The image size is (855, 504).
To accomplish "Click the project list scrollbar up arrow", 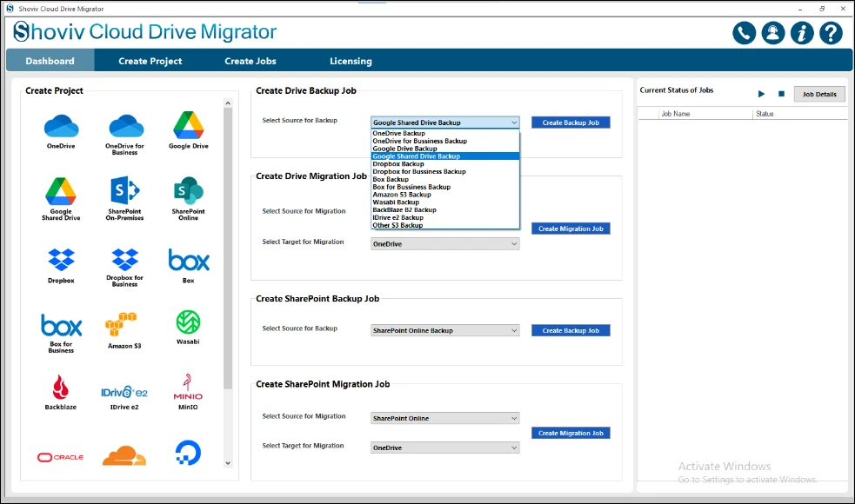I will tap(228, 103).
